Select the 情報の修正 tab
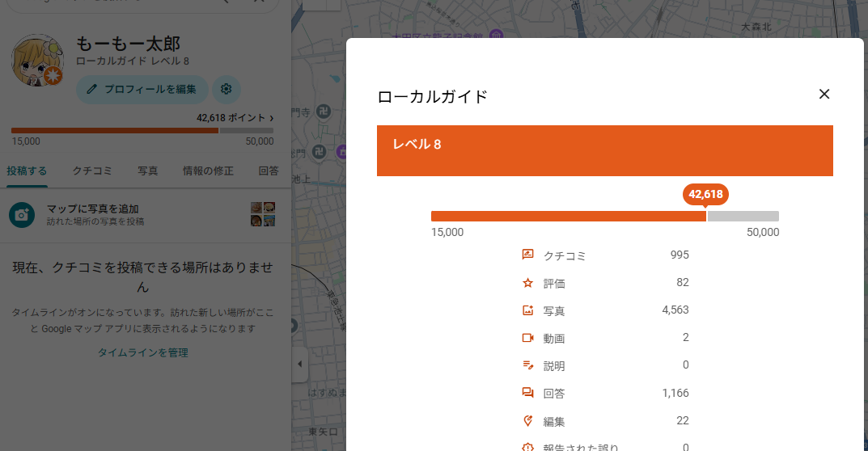Screen dimensions: 868x451 [x=208, y=171]
